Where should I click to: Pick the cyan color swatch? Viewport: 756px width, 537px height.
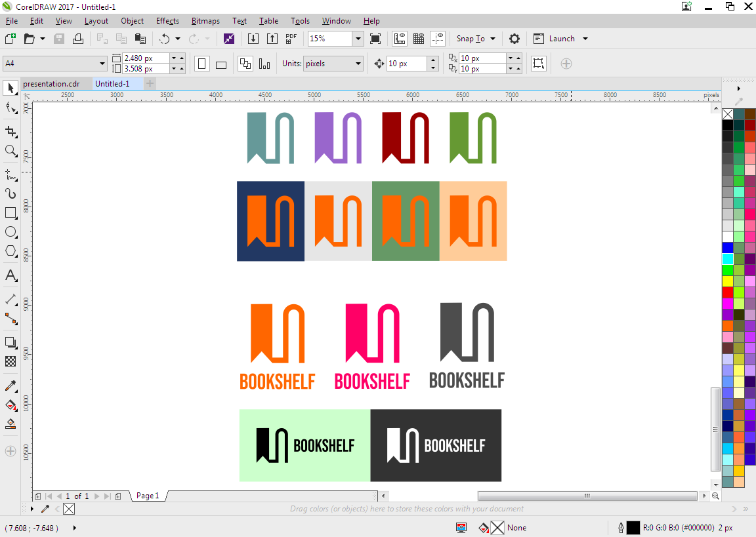click(728, 258)
